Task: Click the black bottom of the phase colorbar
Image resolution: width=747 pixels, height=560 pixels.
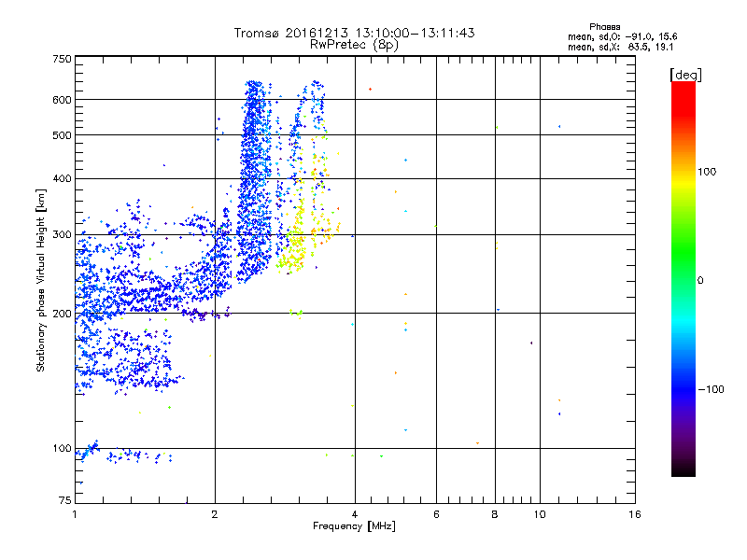Action: [x=684, y=469]
